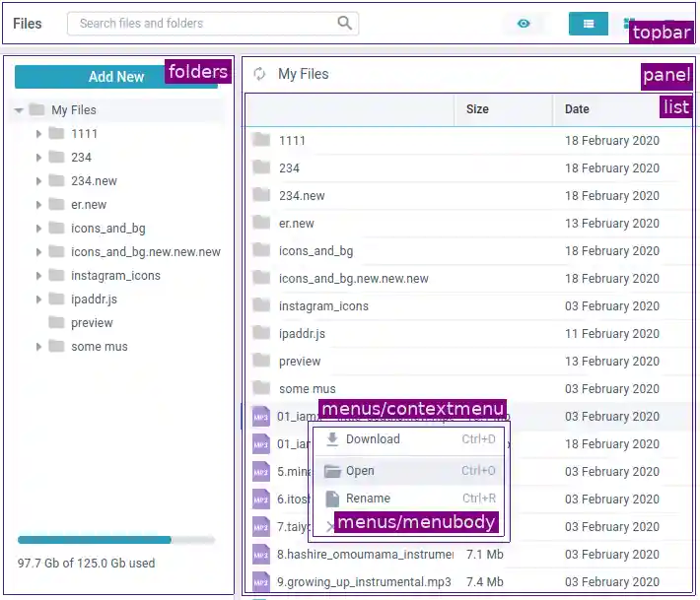Click some mus folder icon in file list
Screen dimensions: 700x600
tap(261, 388)
